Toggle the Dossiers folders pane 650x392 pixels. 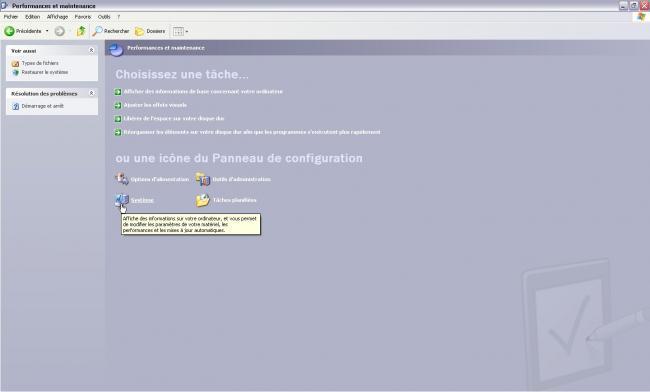tap(150, 31)
